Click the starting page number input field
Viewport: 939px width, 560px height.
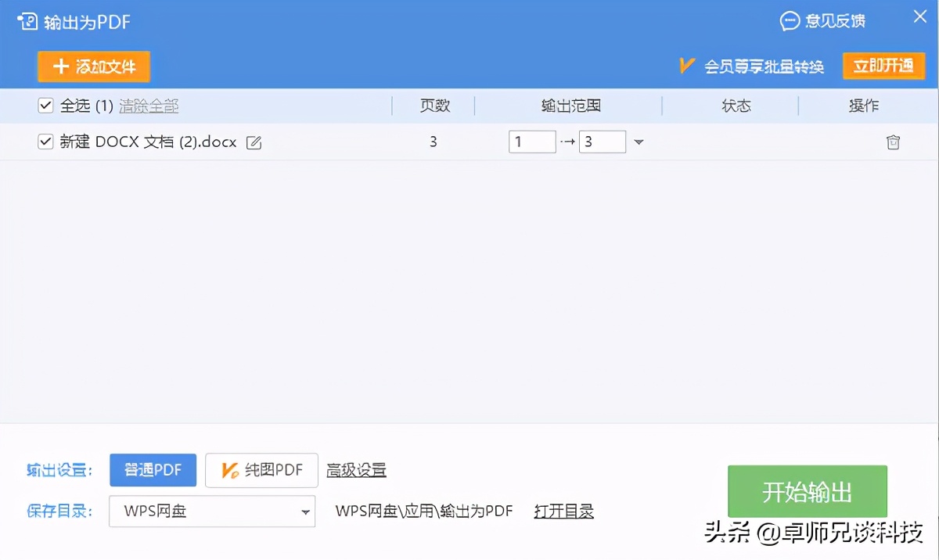point(532,142)
